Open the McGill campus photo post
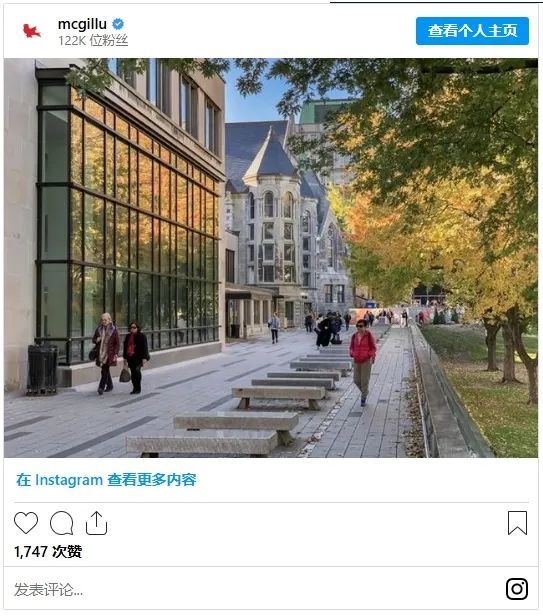Viewport: 543px width, 616px height. [271, 258]
